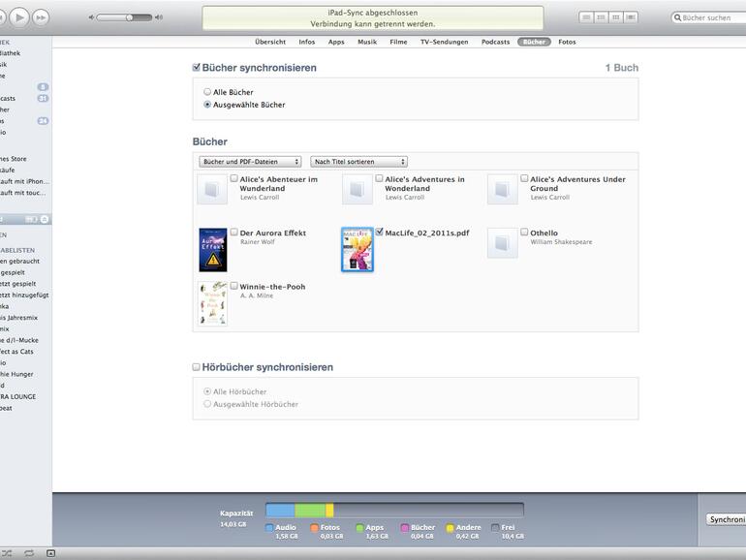Viewport: 746px width, 560px height.
Task: Open the Fotos tab
Action: (x=567, y=42)
